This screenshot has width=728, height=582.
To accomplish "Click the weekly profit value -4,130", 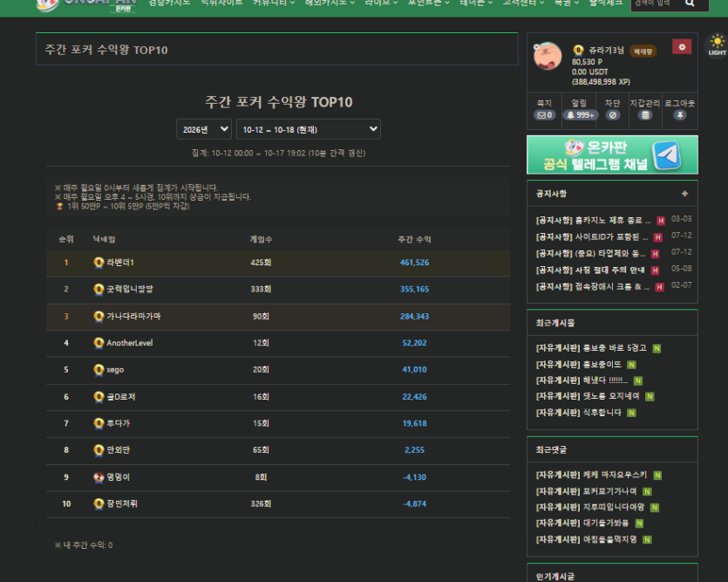I will point(414,477).
